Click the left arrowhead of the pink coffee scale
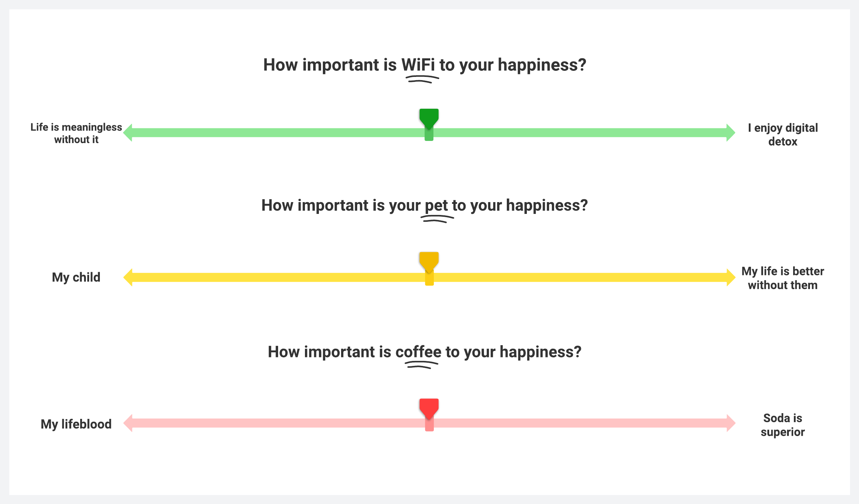The image size is (859, 504). pos(128,423)
